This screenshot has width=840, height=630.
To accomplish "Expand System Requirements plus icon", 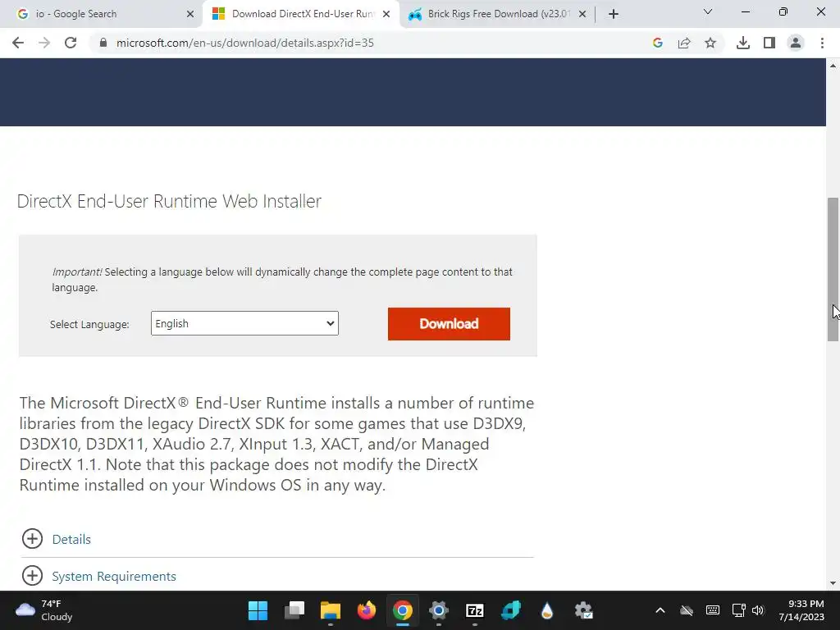I will coord(32,576).
